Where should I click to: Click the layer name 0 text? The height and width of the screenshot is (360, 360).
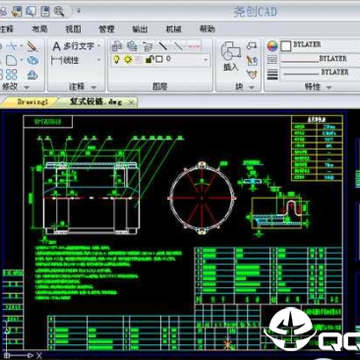pyautogui.click(x=168, y=59)
